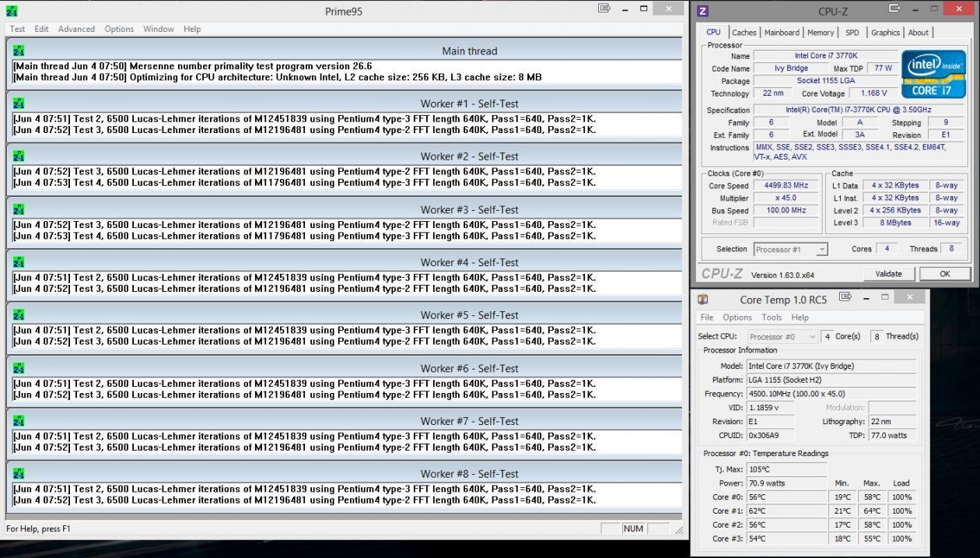980x558 pixels.
Task: Open the Advanced menu in Prime95
Action: click(76, 29)
